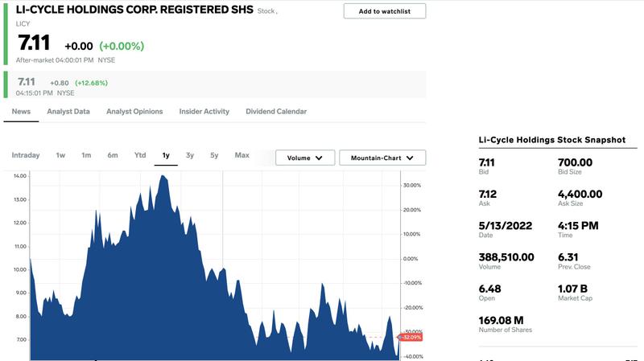The image size is (644, 361).
Task: Click the Li-Cycle Holdings Stock Snapshot heading
Action: click(552, 140)
